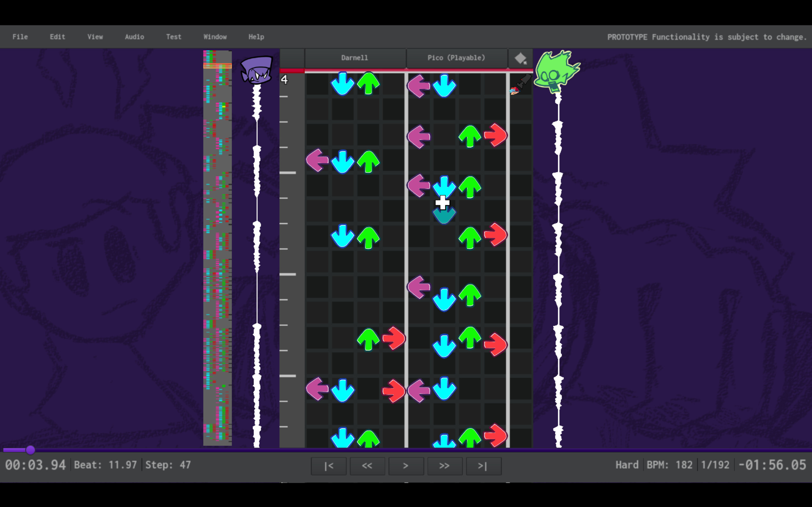Click the "PROTOTYPE Functionality is subject to change." notice
Image resolution: width=812 pixels, height=507 pixels.
[x=707, y=37]
